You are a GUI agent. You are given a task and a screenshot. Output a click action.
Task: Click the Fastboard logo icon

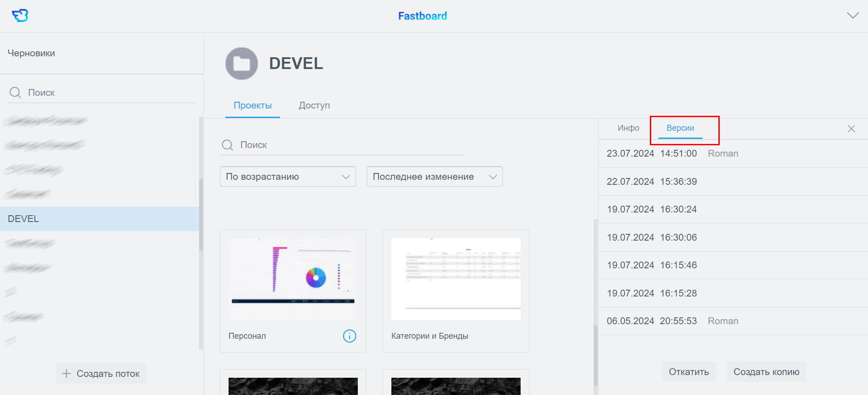[x=20, y=15]
